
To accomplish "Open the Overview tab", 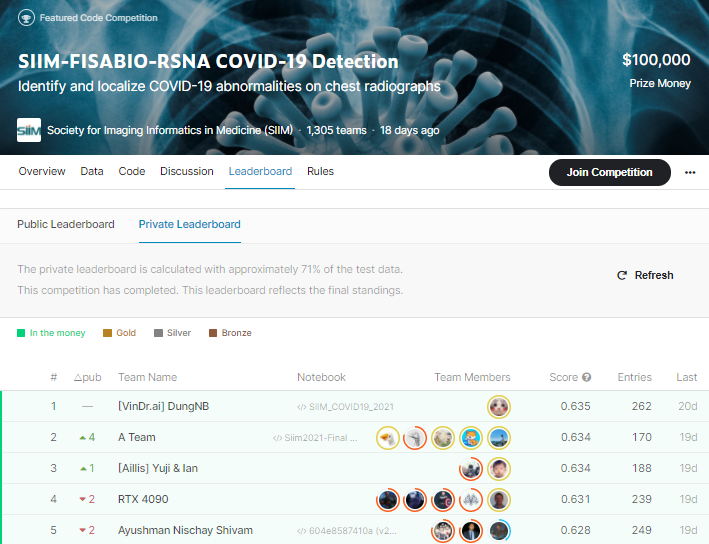I will tap(42, 171).
